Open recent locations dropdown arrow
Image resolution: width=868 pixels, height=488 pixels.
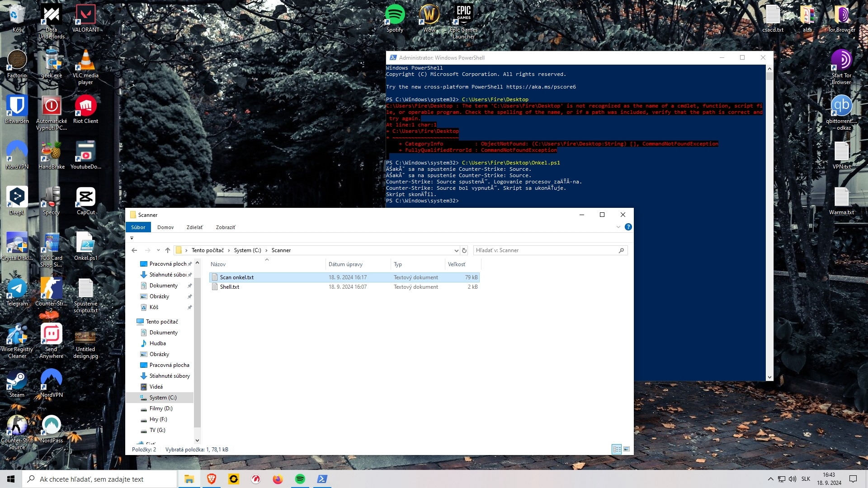tap(158, 250)
